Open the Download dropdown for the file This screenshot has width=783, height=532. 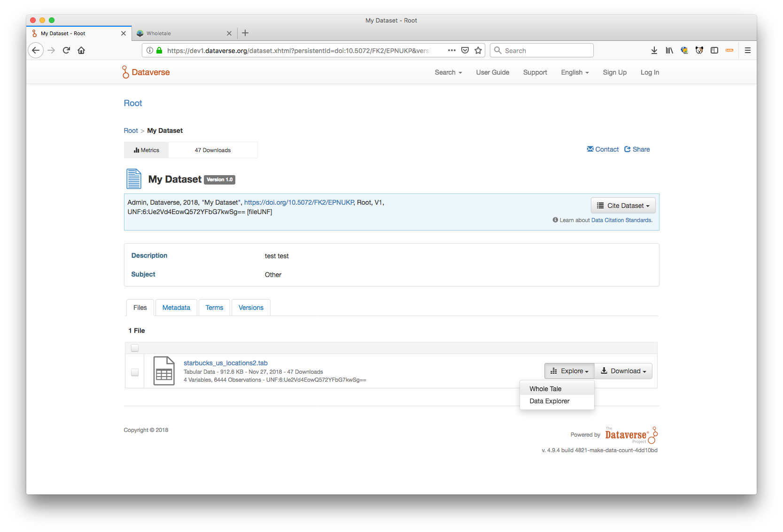(x=623, y=371)
